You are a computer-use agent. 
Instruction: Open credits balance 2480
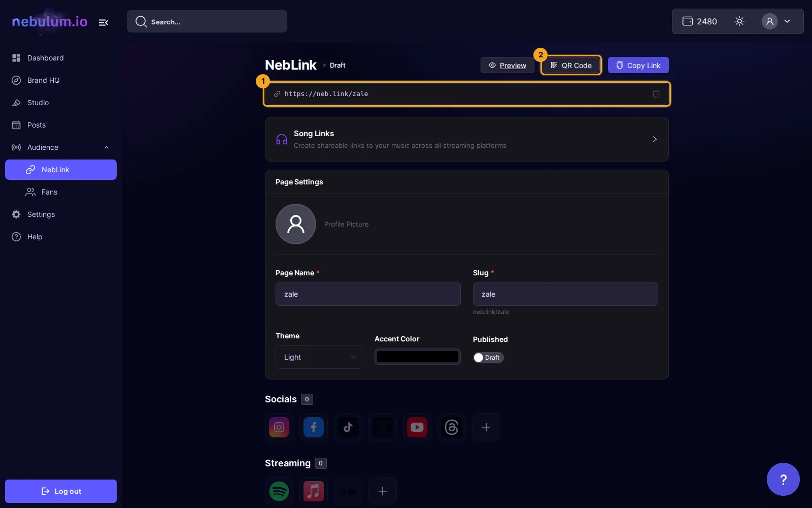(x=700, y=21)
